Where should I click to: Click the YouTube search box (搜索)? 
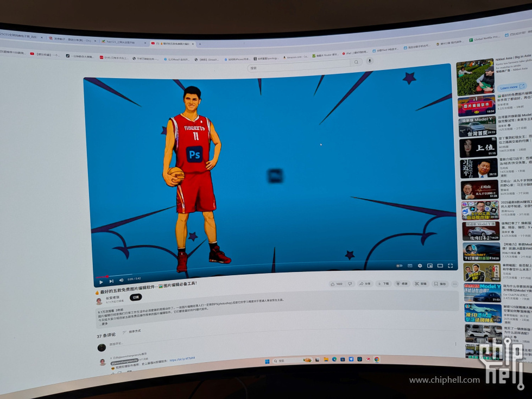299,66
